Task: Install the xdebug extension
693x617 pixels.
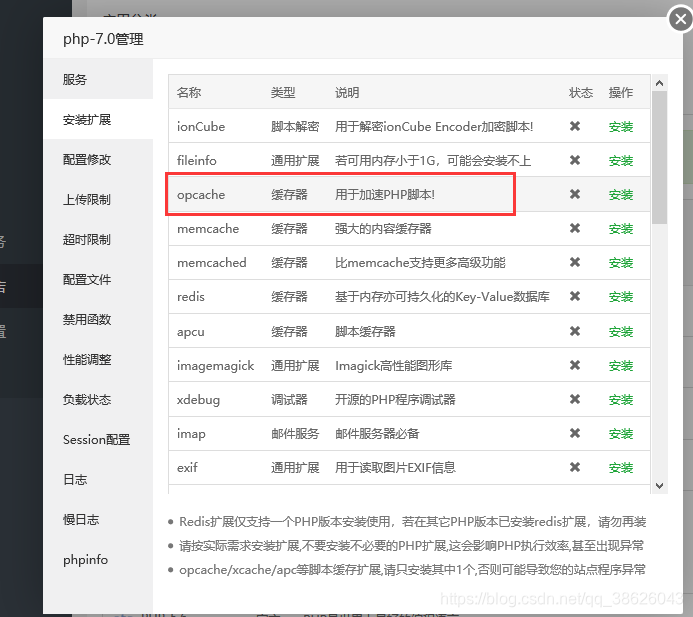Action: tap(621, 400)
